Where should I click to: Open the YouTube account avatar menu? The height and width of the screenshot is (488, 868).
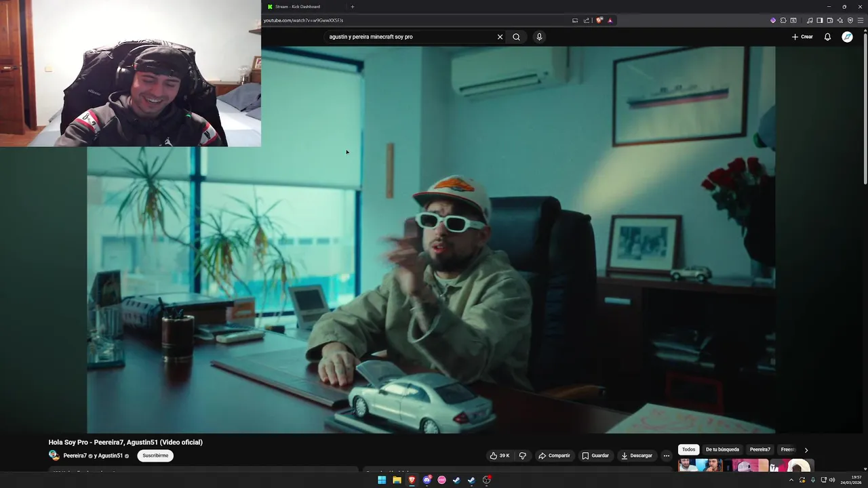point(847,37)
